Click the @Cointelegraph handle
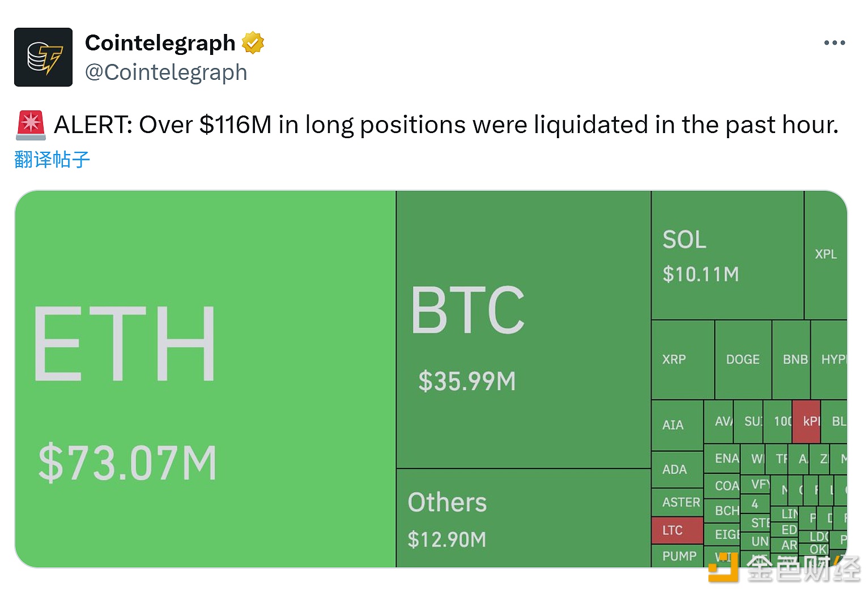The image size is (868, 590). 166,72
